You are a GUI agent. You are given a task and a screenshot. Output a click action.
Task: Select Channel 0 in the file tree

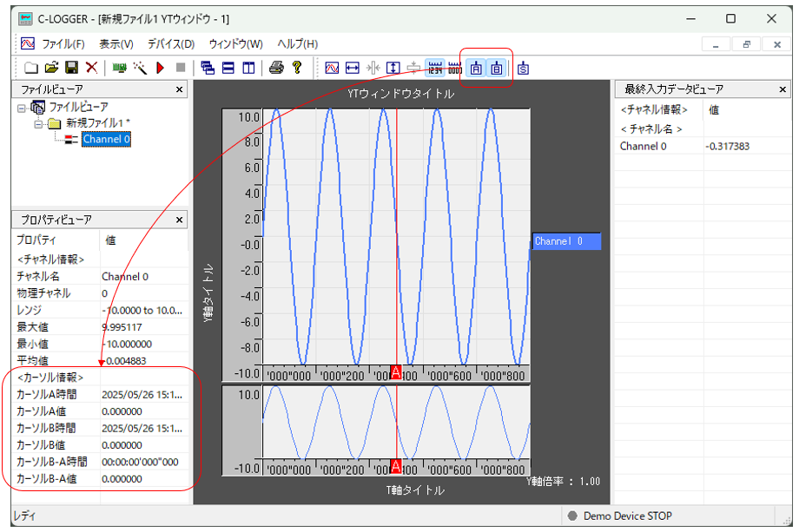tap(106, 139)
